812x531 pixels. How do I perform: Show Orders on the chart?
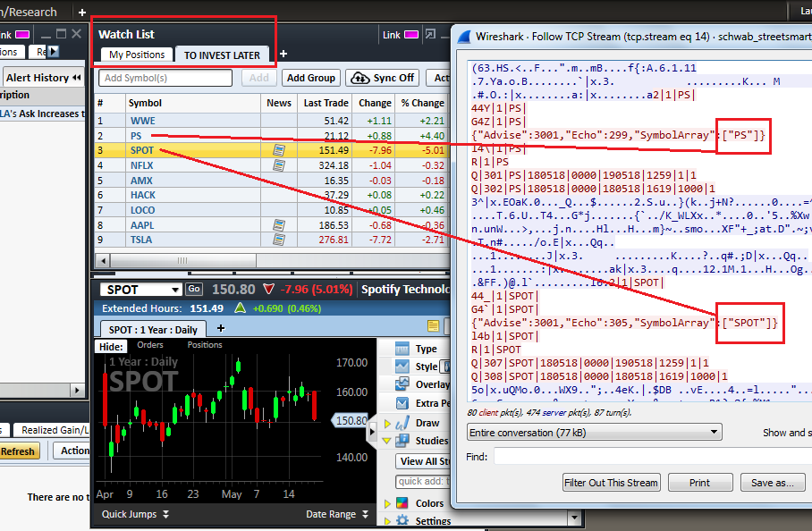click(150, 345)
